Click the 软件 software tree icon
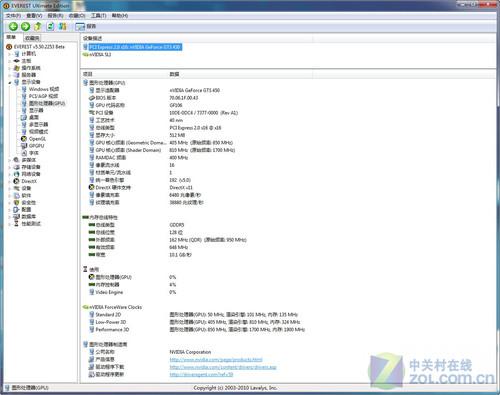 tap(16, 195)
